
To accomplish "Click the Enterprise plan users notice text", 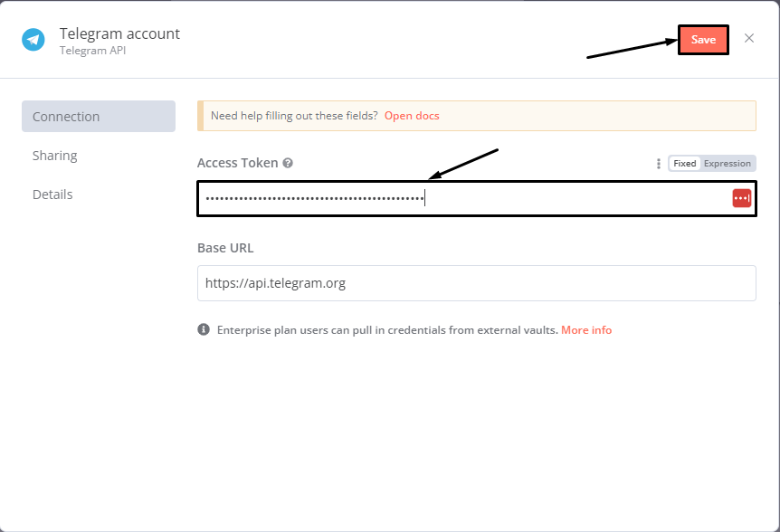I will [x=387, y=330].
